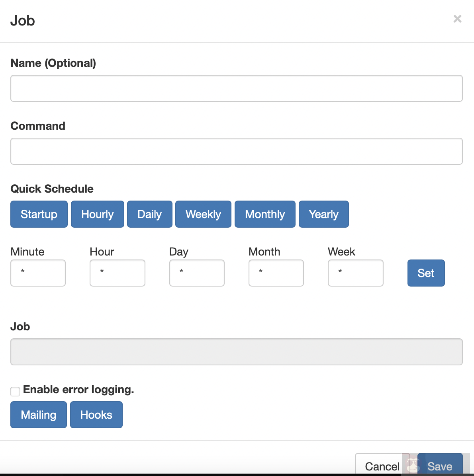Select the Startup quick schedule
474x476 pixels.
point(39,214)
